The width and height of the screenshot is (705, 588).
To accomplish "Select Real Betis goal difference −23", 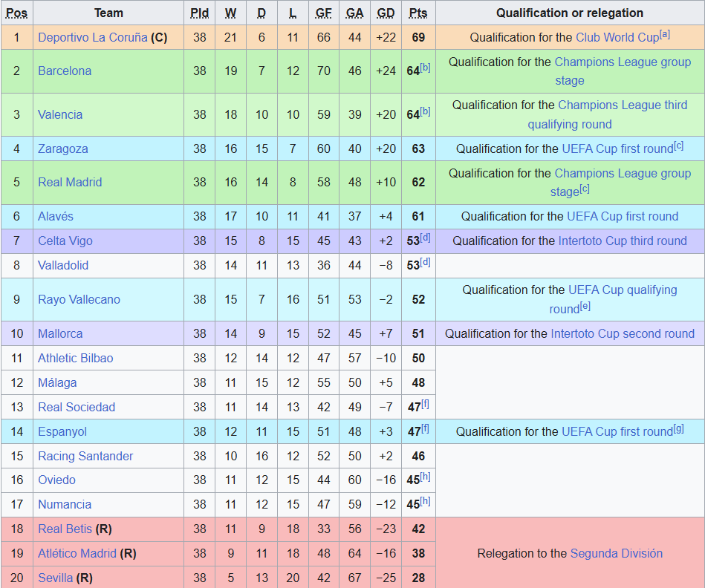I will point(386,529).
